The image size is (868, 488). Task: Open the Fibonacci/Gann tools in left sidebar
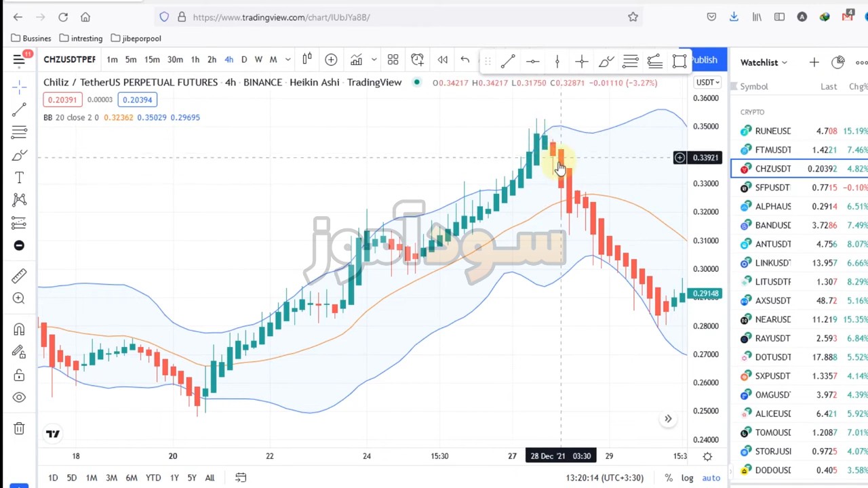(19, 132)
